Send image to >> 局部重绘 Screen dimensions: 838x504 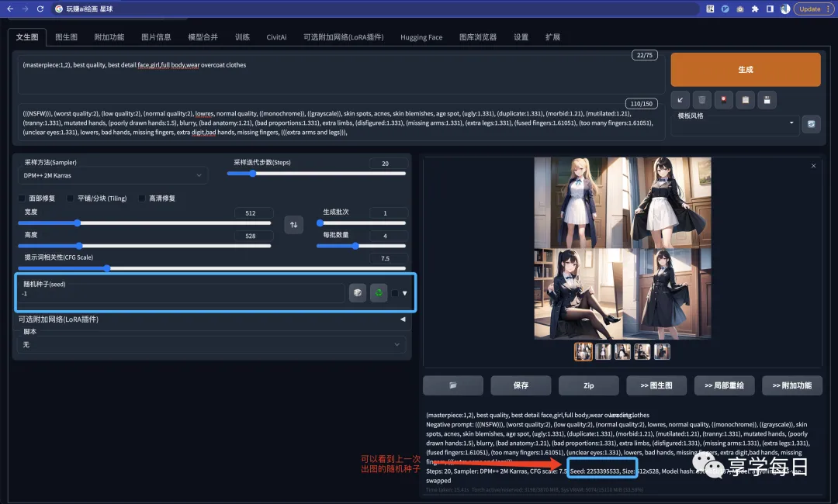pos(724,385)
